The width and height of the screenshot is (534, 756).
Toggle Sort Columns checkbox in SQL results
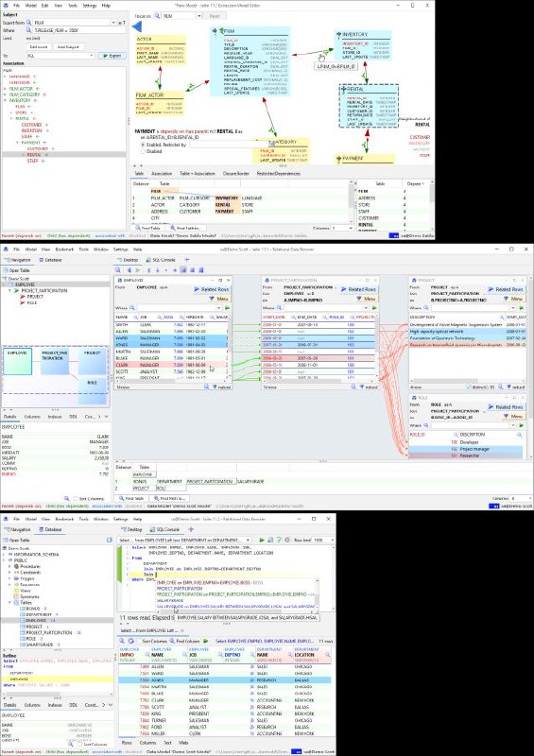[140, 642]
